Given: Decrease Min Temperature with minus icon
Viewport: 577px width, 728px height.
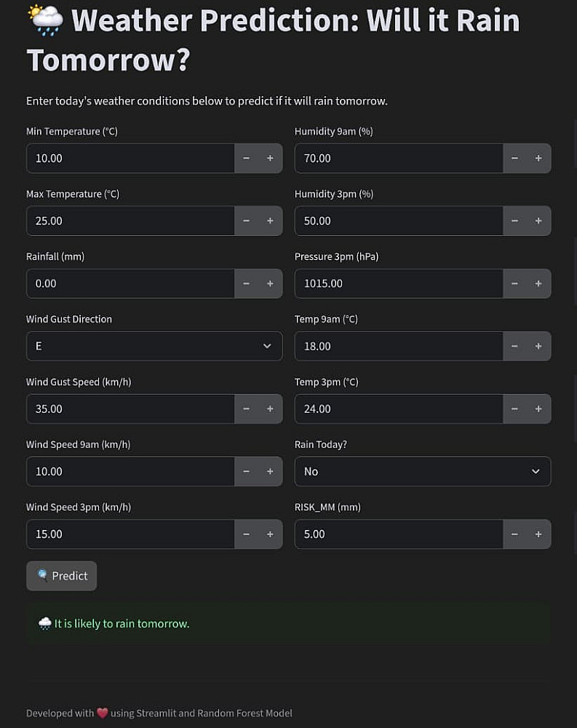Looking at the screenshot, I should pos(247,158).
